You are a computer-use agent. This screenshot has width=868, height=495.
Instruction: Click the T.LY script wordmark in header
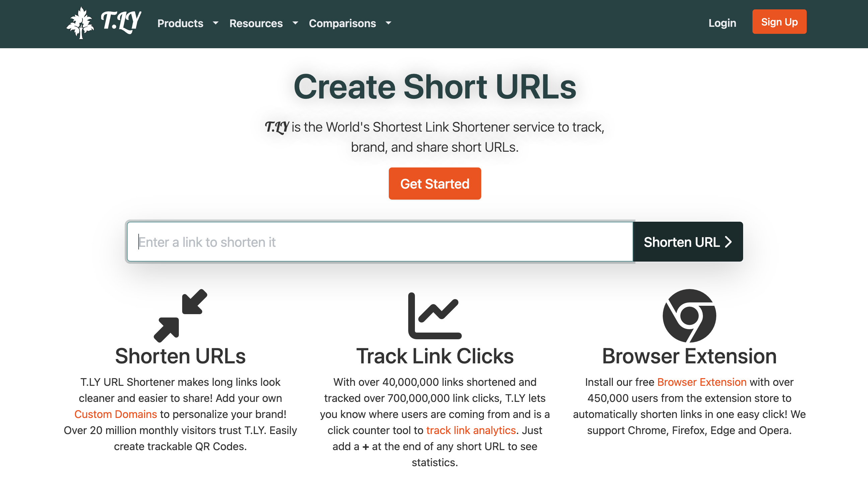tap(121, 22)
